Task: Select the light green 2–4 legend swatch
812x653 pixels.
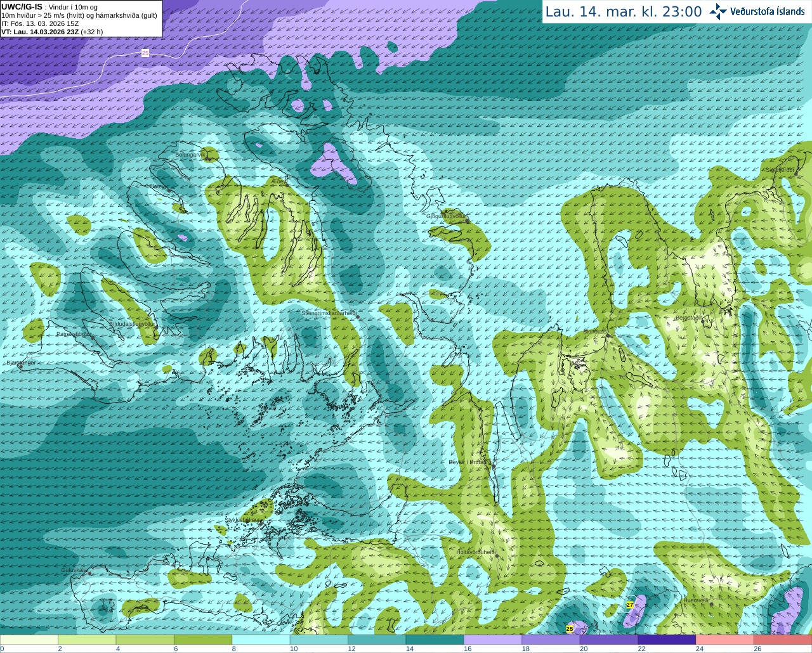Action: point(87,640)
